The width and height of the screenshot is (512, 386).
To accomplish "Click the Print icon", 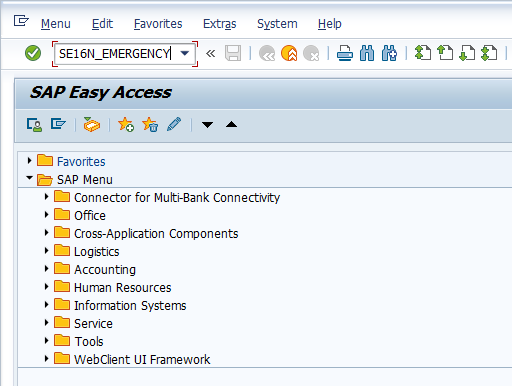I will coord(345,53).
